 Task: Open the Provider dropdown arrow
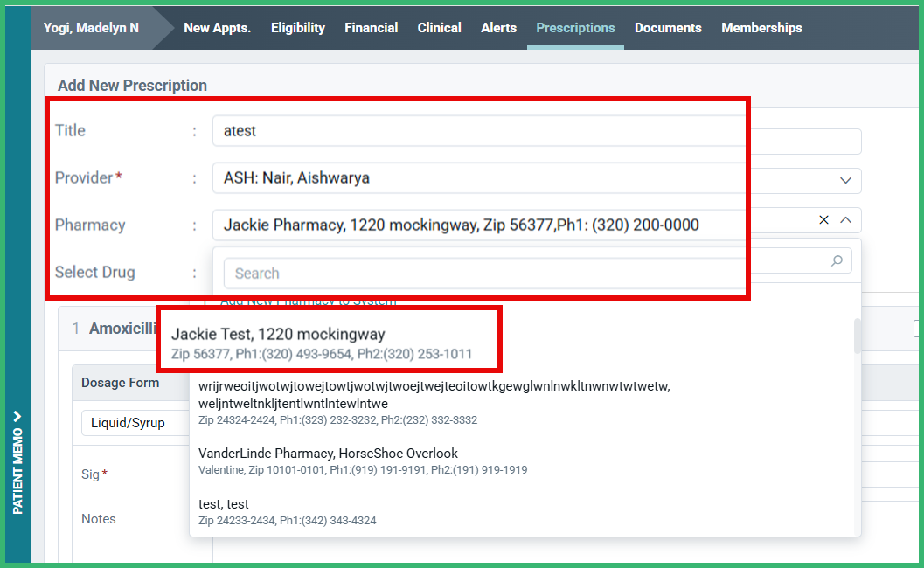[x=845, y=180]
